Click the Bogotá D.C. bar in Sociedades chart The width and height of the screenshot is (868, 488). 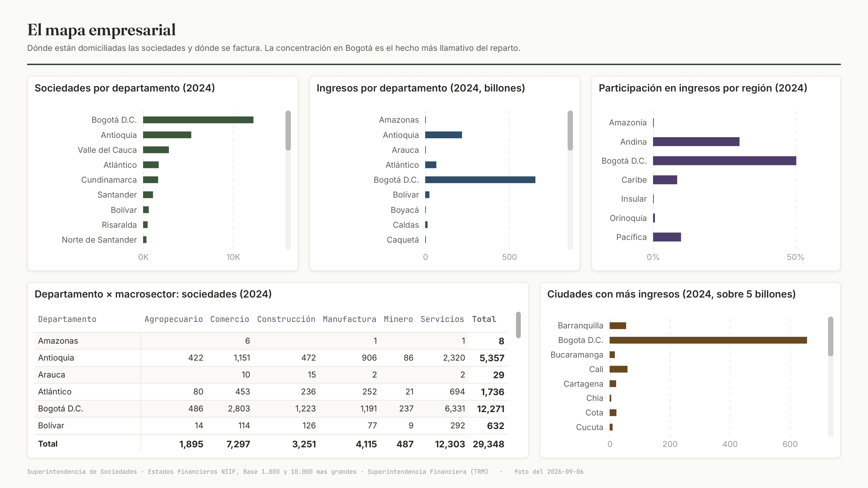(198, 120)
